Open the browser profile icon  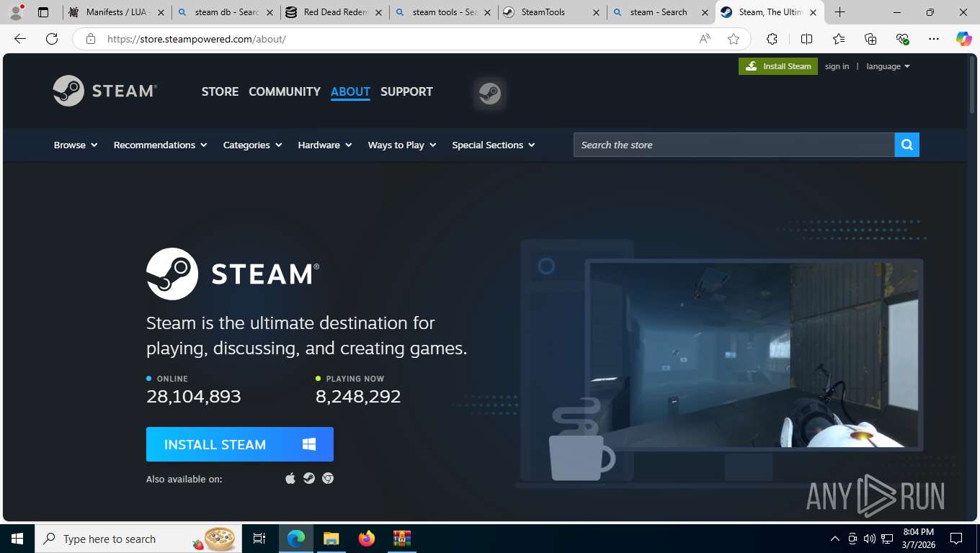click(16, 12)
